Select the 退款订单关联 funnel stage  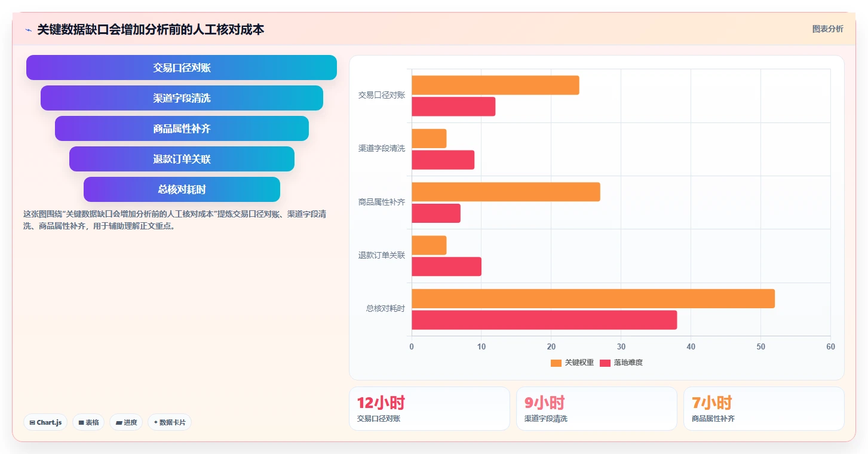[x=182, y=159]
